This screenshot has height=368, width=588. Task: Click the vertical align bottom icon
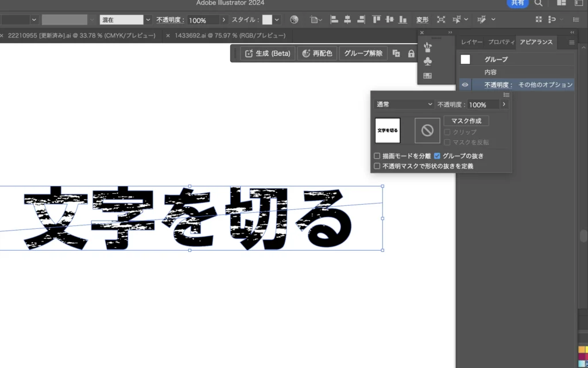(403, 20)
